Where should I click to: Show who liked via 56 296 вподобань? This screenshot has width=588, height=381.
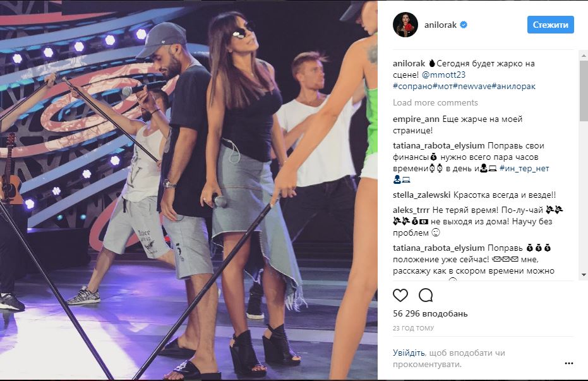(x=430, y=313)
